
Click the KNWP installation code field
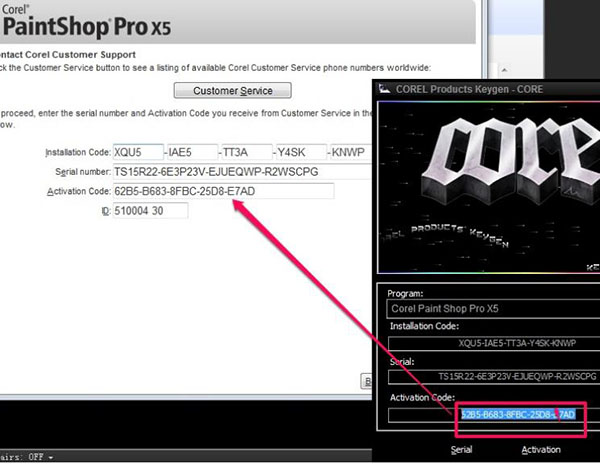click(351, 152)
